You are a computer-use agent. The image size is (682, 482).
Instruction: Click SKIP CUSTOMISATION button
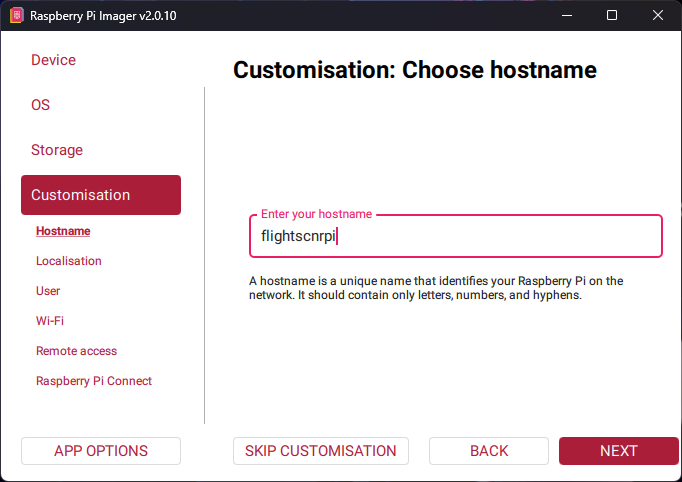[x=321, y=451]
